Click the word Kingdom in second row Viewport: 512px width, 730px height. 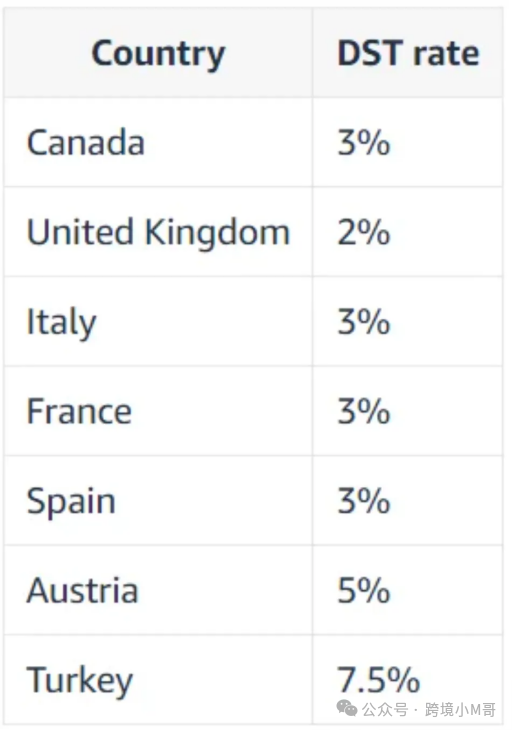(217, 232)
